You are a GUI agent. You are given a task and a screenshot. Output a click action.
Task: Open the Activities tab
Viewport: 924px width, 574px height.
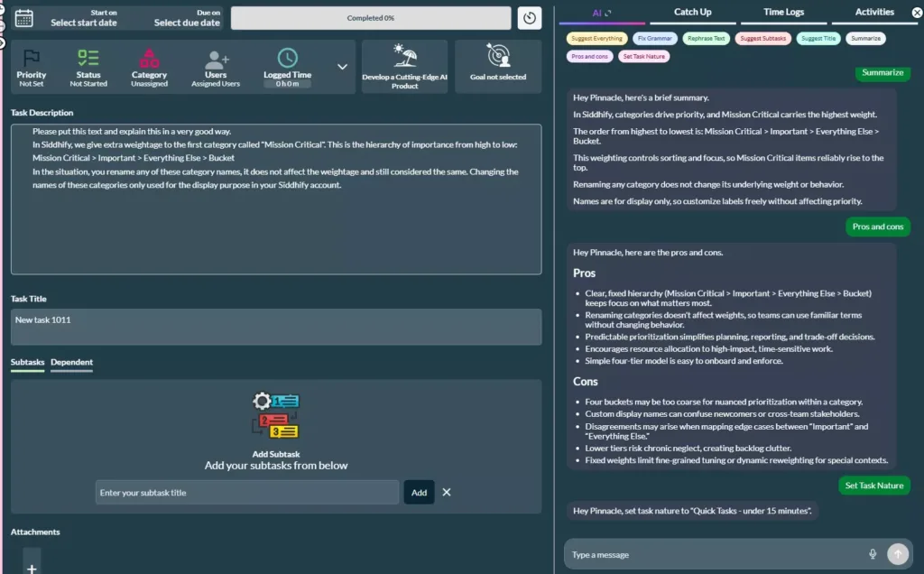point(874,12)
